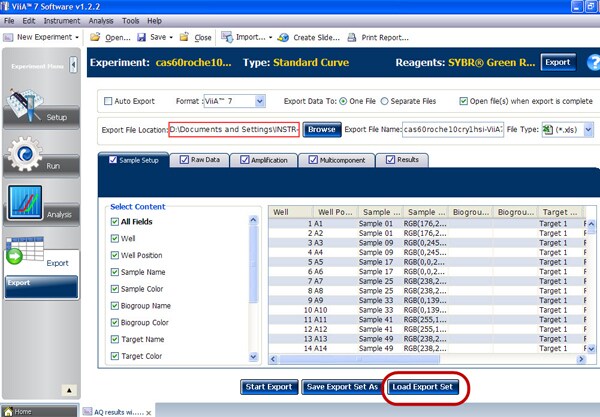Open the Edit menu
The image size is (600, 417).
pos(29,21)
